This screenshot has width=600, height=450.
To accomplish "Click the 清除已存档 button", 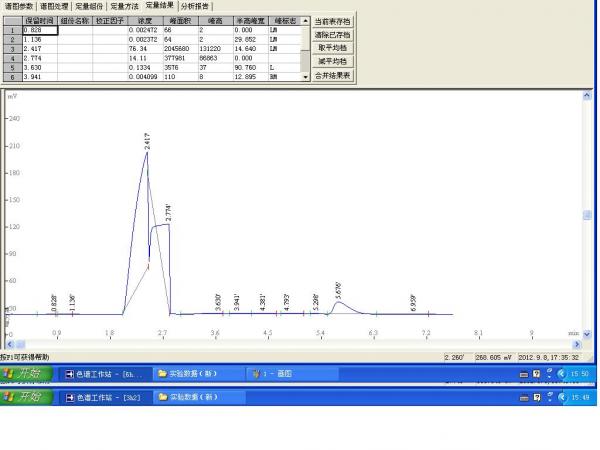I will point(332,35).
